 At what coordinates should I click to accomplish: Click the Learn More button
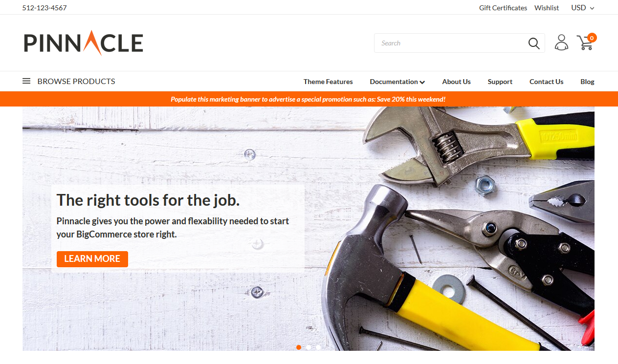point(92,259)
